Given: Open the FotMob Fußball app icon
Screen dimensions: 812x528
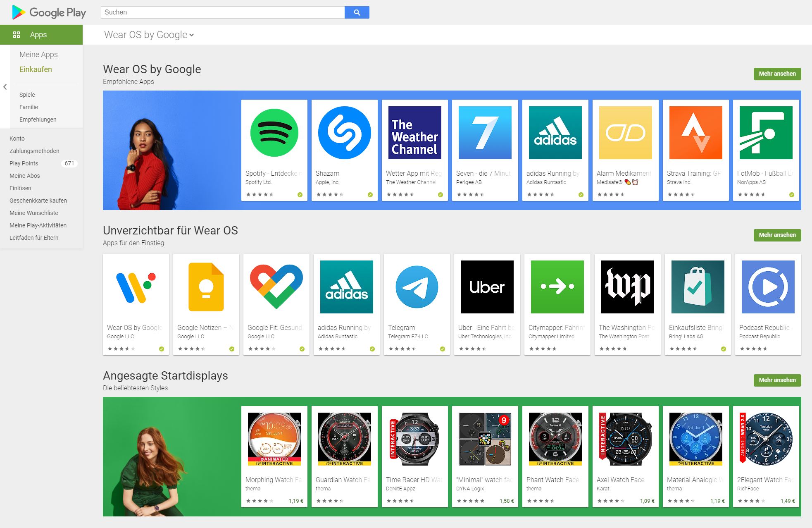Looking at the screenshot, I should 766,133.
